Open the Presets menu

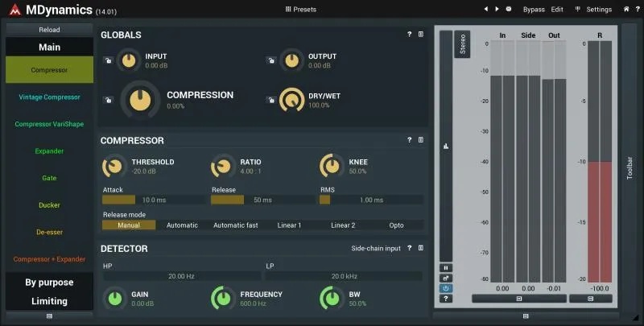(x=300, y=9)
